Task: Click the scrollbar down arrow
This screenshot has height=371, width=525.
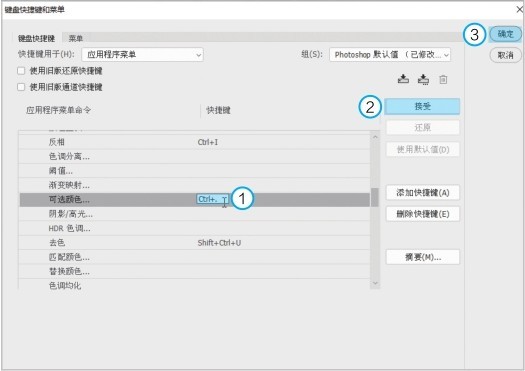Action: click(375, 283)
